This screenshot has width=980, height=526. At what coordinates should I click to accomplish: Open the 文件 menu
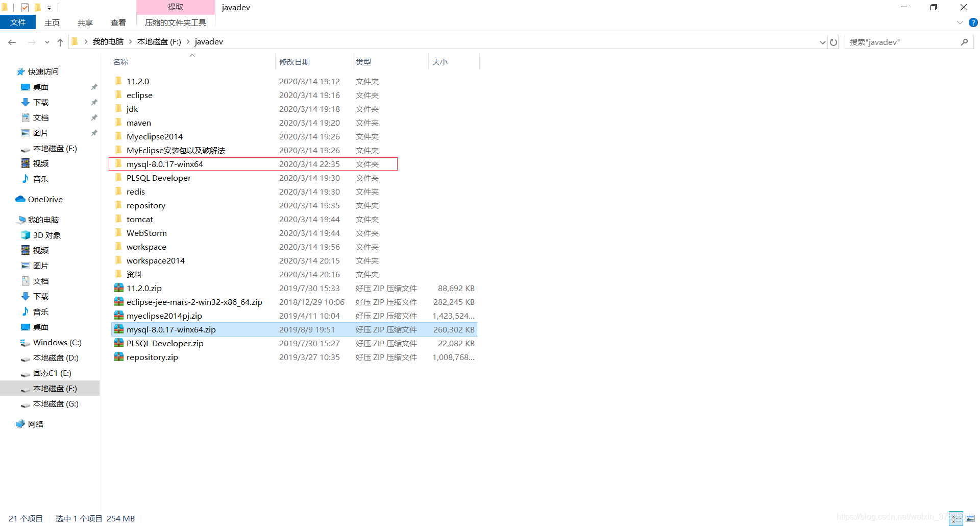point(18,22)
